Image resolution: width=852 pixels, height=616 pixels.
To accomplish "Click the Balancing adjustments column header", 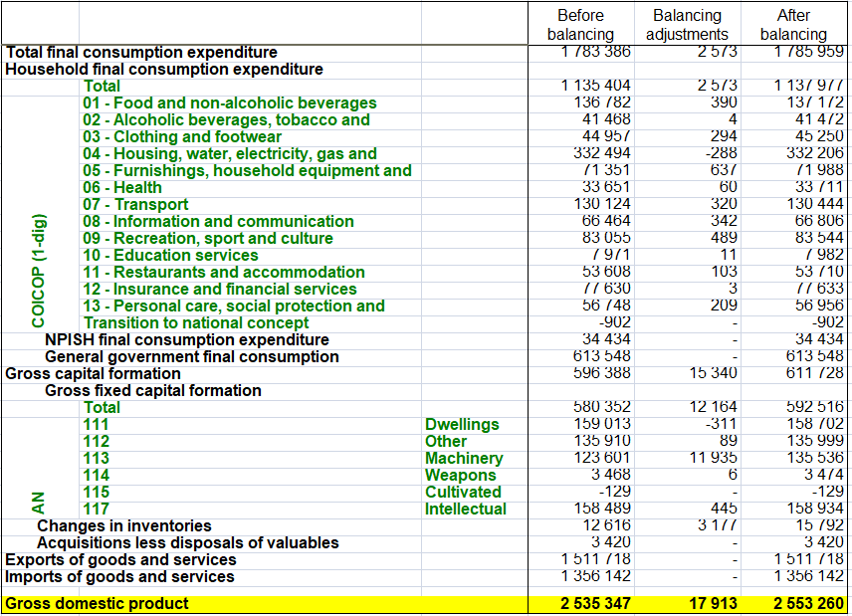I will 687,25.
